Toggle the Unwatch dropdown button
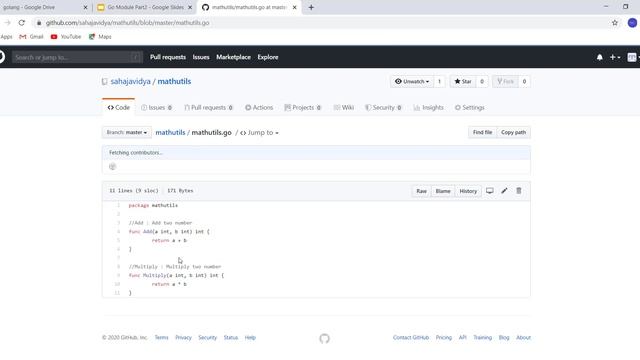Screen dimensions: 640x360 click(412, 82)
